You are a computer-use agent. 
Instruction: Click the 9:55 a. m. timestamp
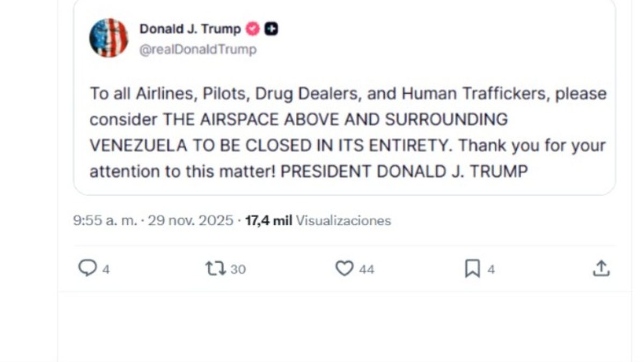pos(105,220)
